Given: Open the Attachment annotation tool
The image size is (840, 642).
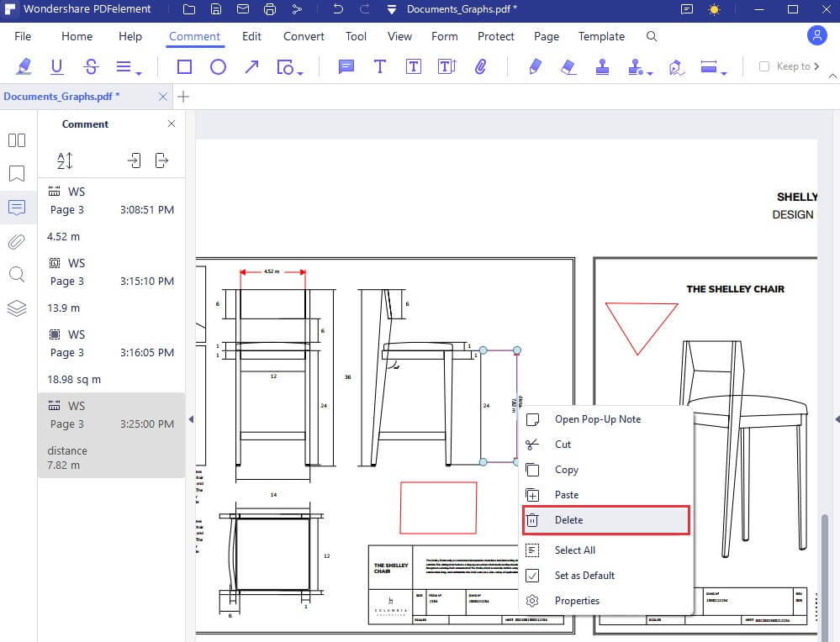Looking at the screenshot, I should 480,66.
